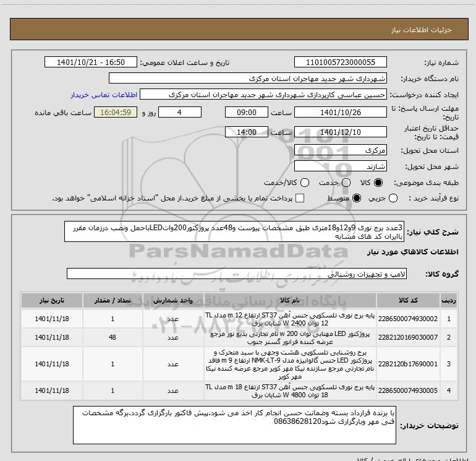Click the need number field 1101005723000055

[x=340, y=62]
